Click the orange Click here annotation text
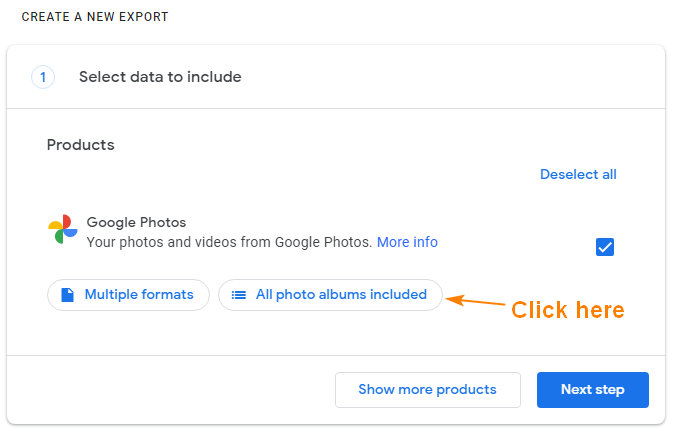The height and width of the screenshot is (433, 673). tap(567, 310)
